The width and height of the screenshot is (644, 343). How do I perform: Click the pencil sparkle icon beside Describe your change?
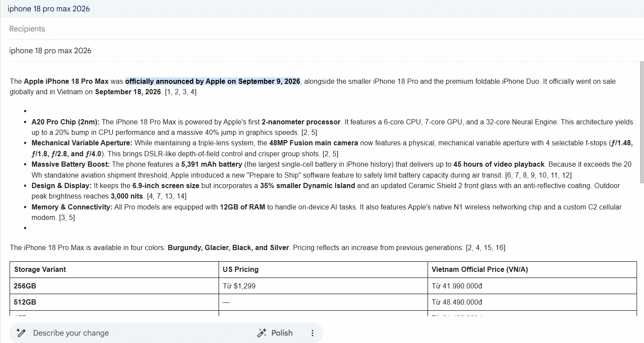coord(21,333)
